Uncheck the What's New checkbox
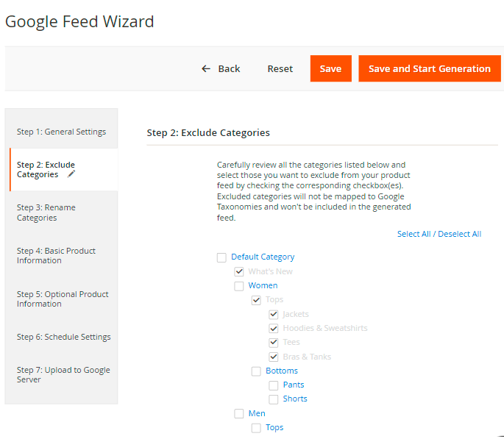Viewport: 504px width, 439px height. pyautogui.click(x=239, y=271)
